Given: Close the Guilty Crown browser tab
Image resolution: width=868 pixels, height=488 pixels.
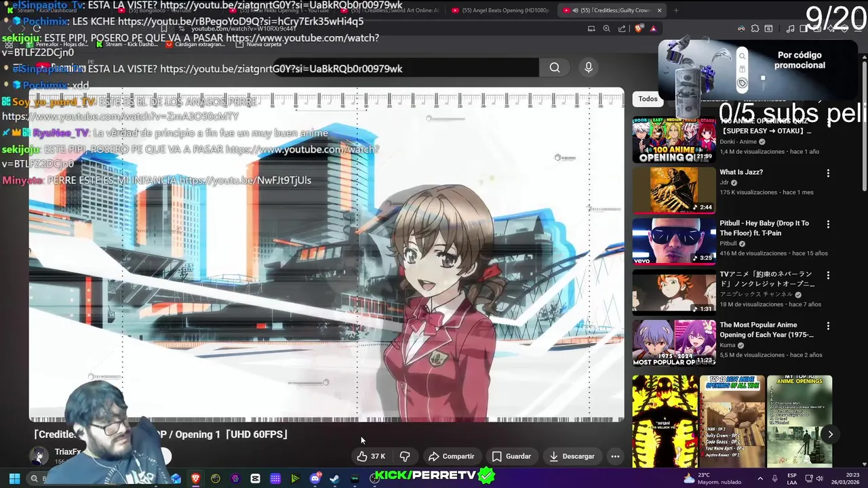Looking at the screenshot, I should (658, 10).
